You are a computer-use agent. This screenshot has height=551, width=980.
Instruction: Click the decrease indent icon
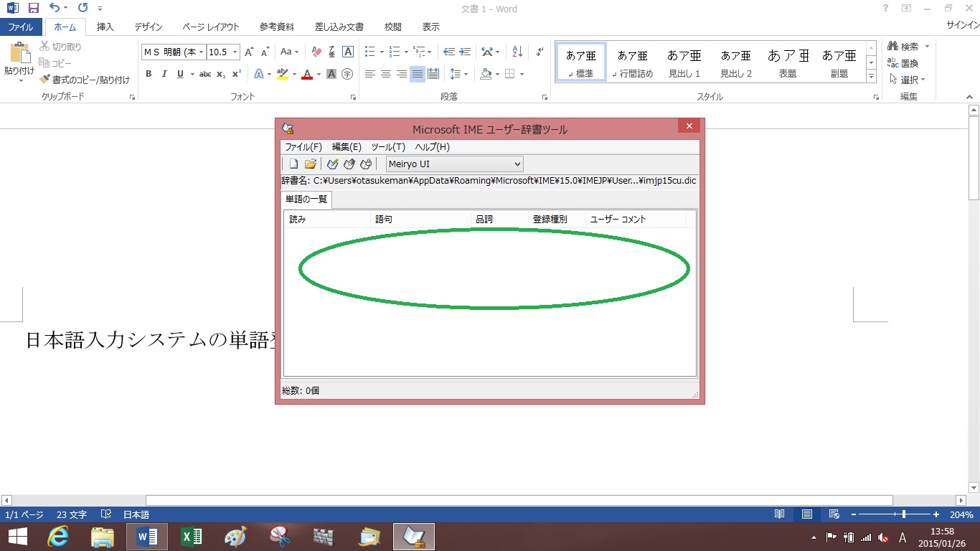[x=449, y=52]
